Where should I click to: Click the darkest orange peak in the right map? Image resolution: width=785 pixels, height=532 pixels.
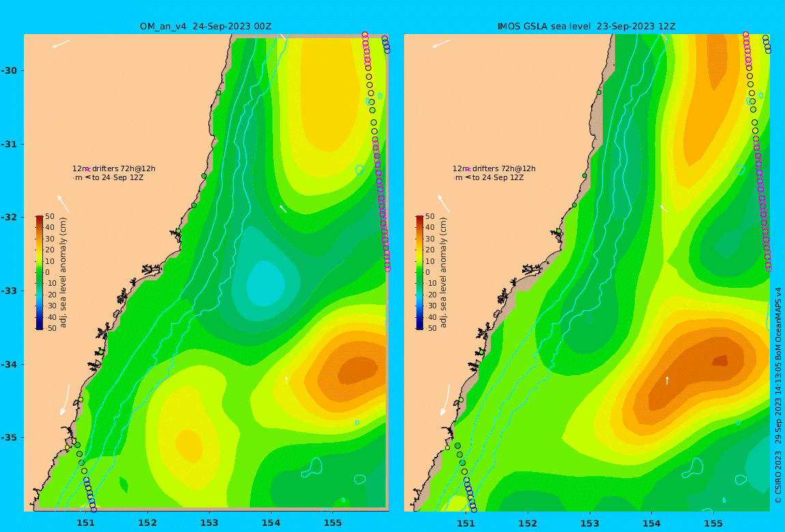tap(720, 360)
